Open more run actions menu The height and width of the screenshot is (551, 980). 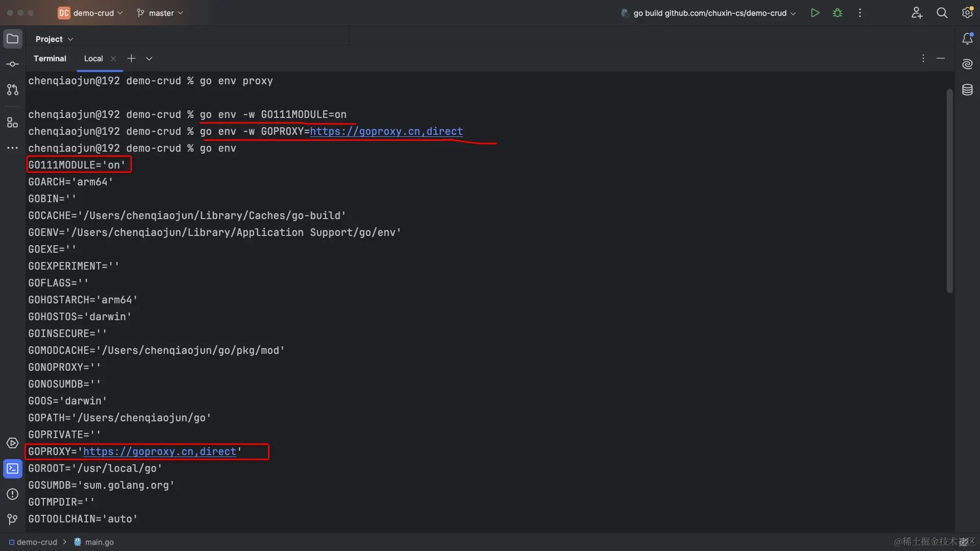[x=860, y=13]
